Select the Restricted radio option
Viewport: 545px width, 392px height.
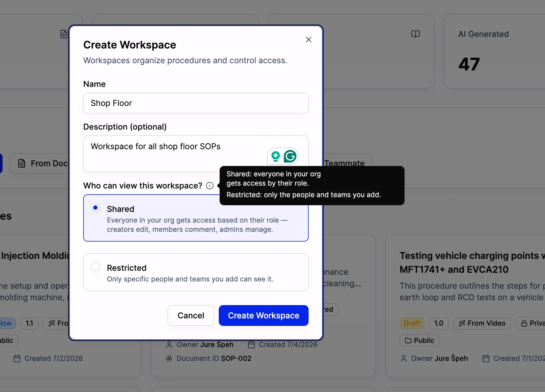coord(95,266)
